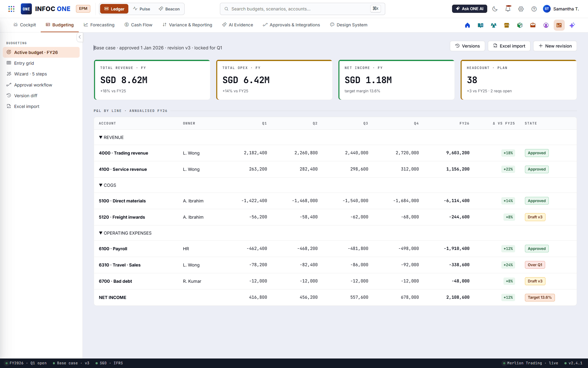The width and height of the screenshot is (588, 368).
Task: Open the Total Opex SGD 6.42M card
Action: (x=274, y=80)
